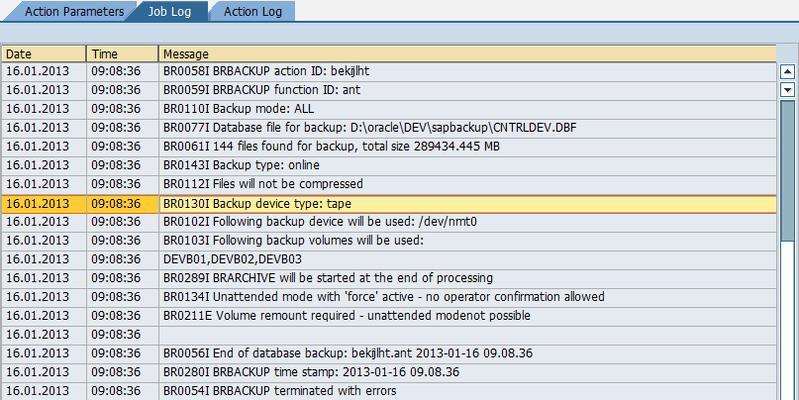Open the Job Log tab
This screenshot has height=400, width=799.
pyautogui.click(x=169, y=12)
